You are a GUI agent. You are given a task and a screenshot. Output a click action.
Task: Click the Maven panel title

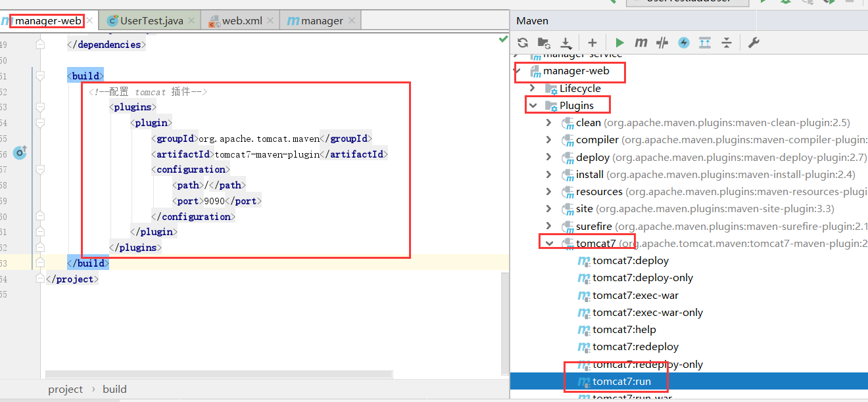pos(532,21)
